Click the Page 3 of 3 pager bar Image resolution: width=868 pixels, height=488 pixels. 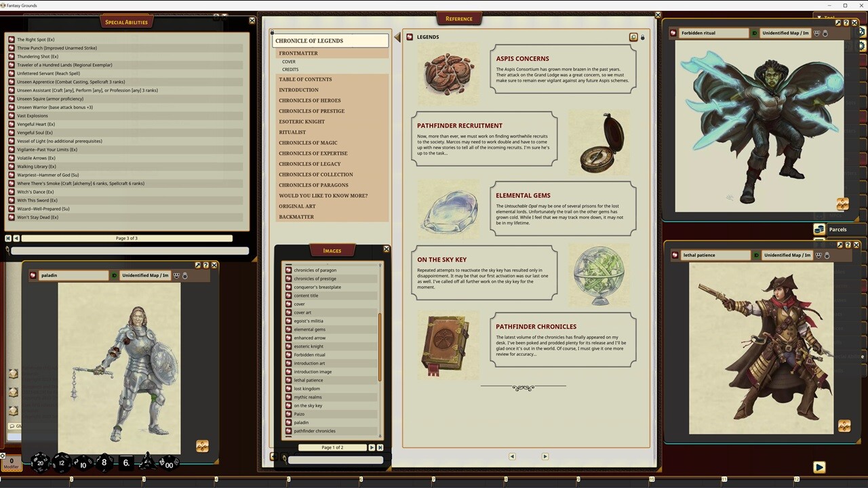126,238
